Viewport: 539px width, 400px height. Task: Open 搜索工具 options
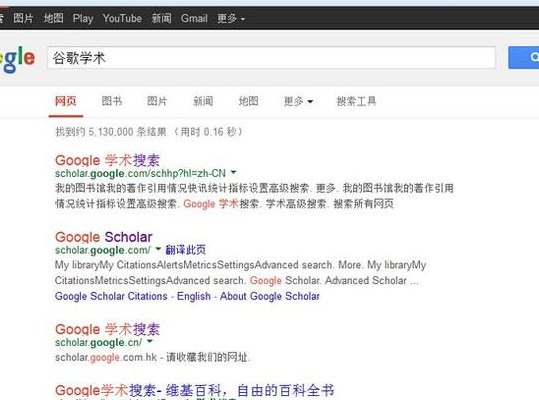356,101
